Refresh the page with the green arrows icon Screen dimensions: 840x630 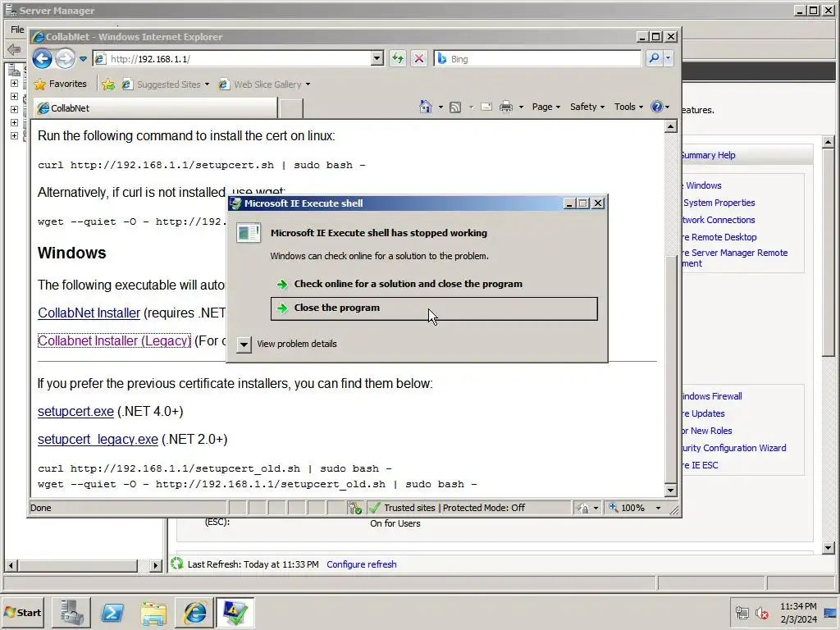point(398,58)
